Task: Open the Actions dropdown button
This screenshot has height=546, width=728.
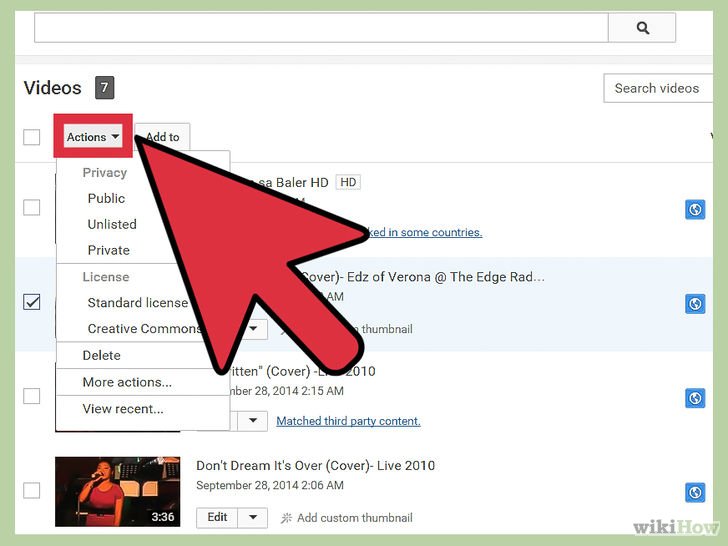Action: 93,136
